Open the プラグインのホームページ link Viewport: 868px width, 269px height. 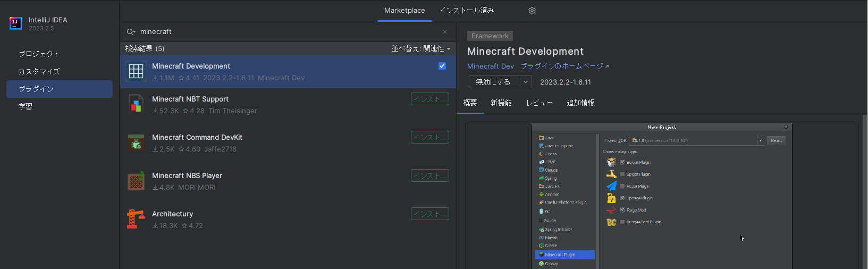coord(564,66)
